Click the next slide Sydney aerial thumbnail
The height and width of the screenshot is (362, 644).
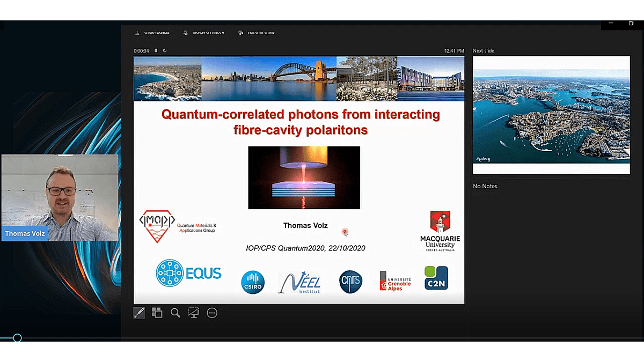(x=551, y=115)
